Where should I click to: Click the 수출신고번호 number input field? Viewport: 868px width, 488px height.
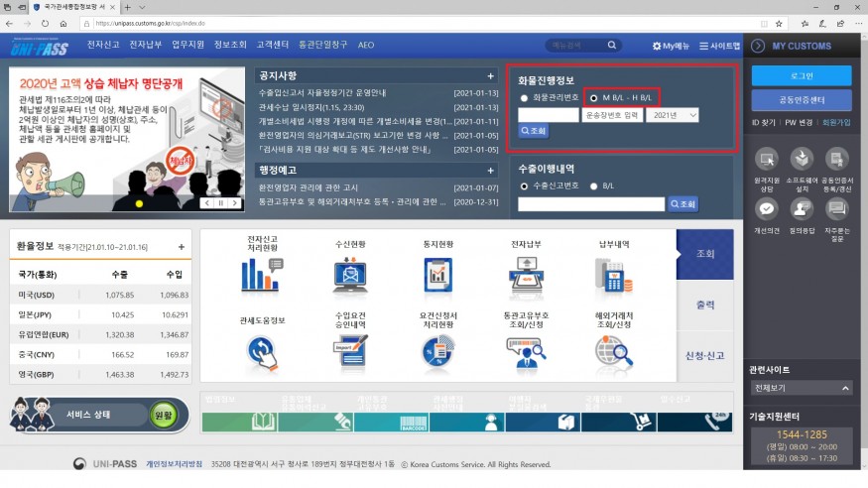(x=591, y=203)
